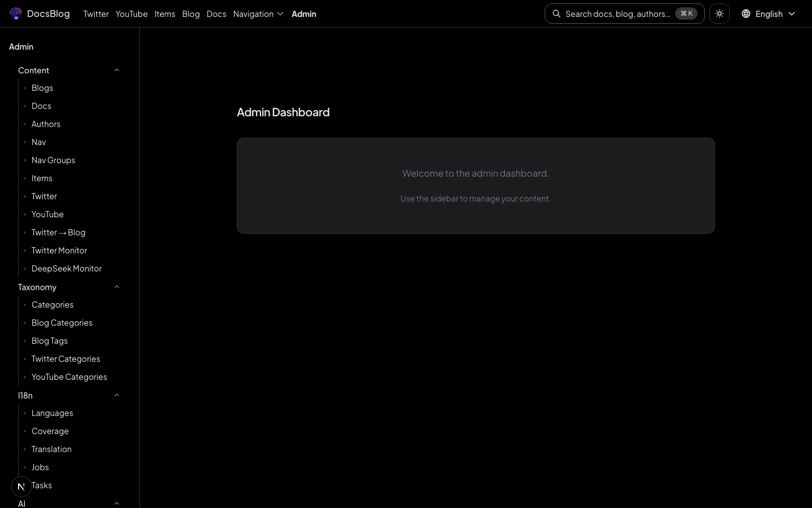Click the round N badge icon
The height and width of the screenshot is (508, 812).
21,486
